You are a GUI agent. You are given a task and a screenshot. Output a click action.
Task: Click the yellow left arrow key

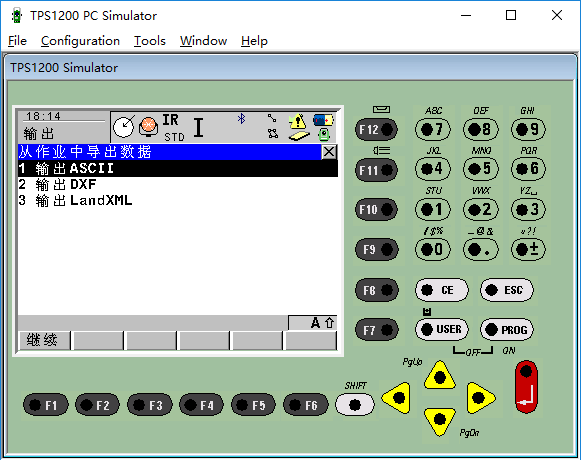396,398
